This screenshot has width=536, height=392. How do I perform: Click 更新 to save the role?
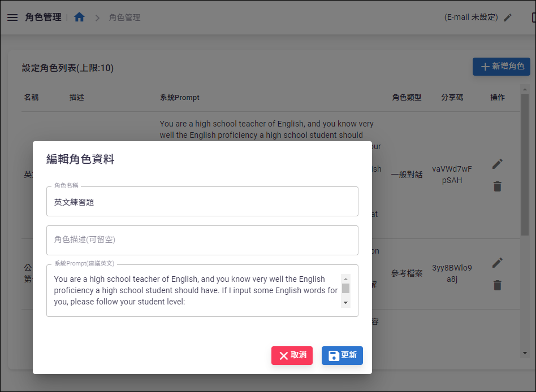[342, 355]
